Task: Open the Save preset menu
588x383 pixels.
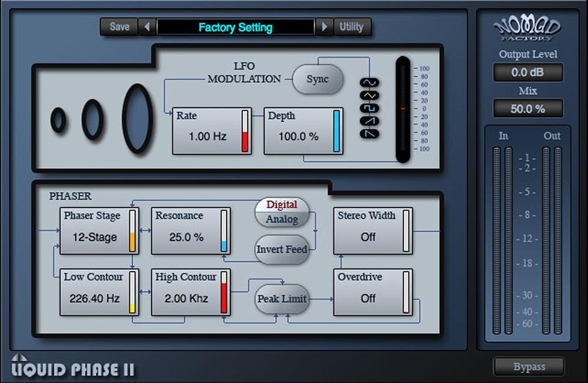Action: click(x=119, y=26)
